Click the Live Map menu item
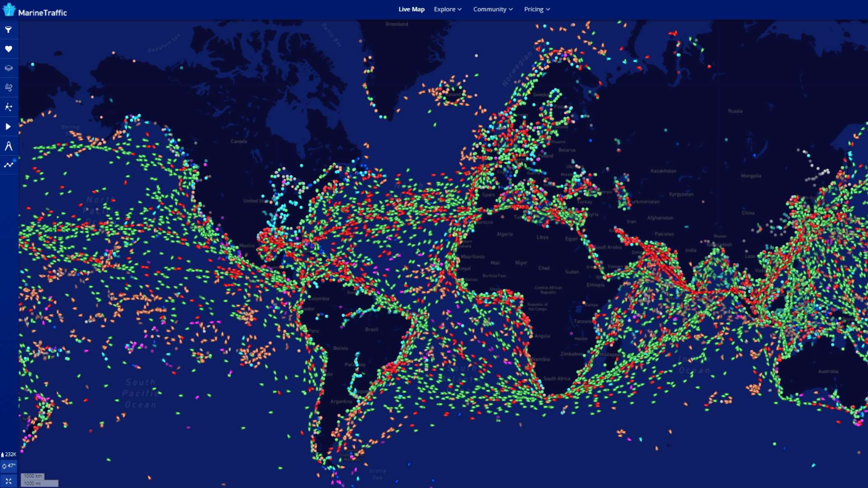Screen dimensions: 868x488 coord(412,9)
